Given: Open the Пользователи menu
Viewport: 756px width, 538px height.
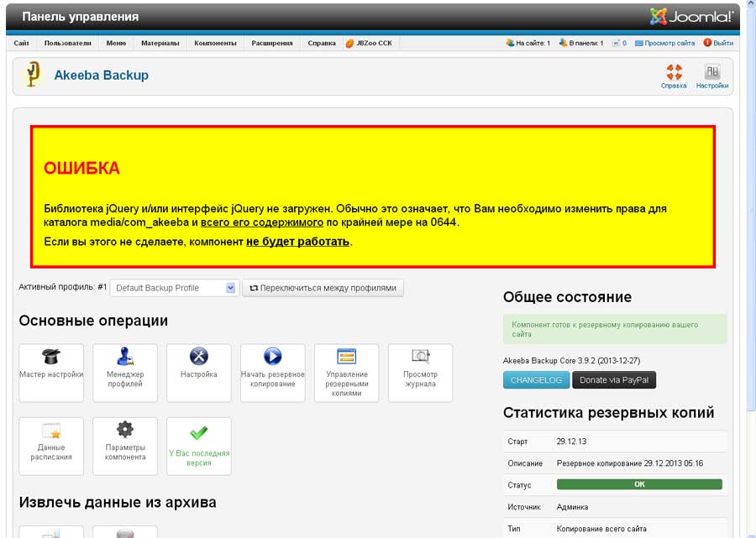Looking at the screenshot, I should (x=67, y=43).
